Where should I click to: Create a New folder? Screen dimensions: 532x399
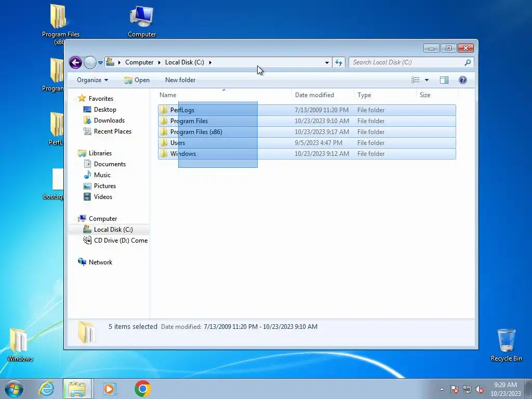click(x=180, y=80)
